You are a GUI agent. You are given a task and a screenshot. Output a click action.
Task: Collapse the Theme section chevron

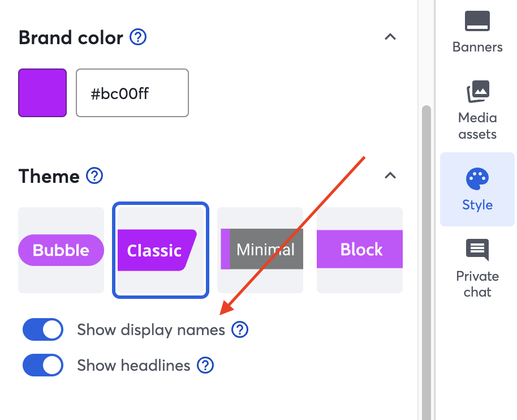point(390,175)
